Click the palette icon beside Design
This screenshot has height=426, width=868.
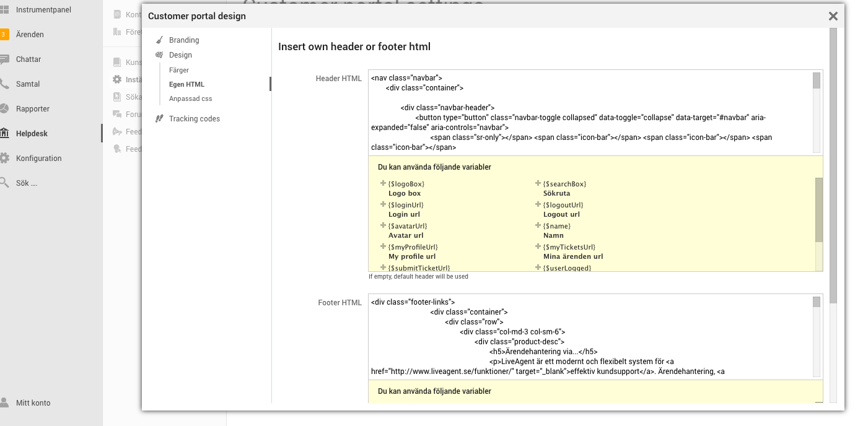pos(159,55)
